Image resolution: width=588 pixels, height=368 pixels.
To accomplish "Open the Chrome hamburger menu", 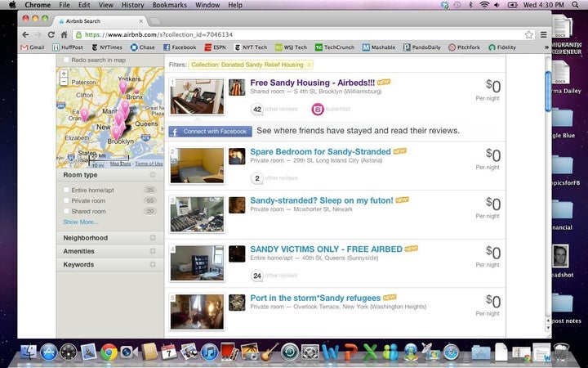I will (543, 34).
